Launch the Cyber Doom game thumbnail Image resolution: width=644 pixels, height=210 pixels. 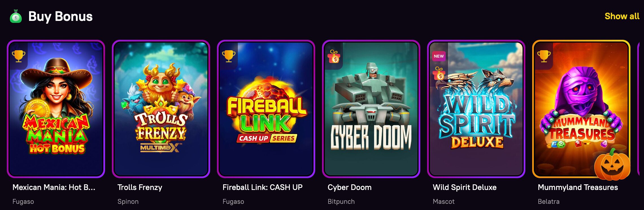(371, 109)
